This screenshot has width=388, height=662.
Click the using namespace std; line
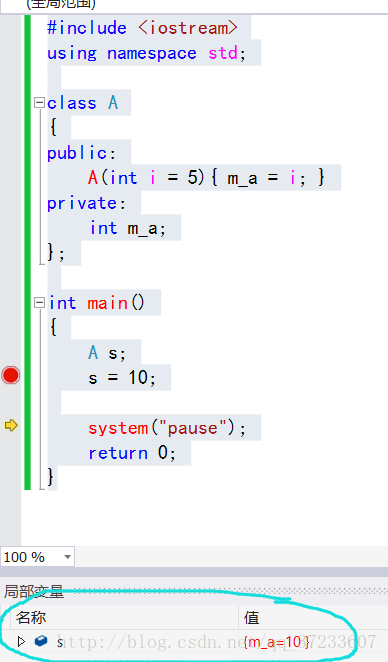click(x=147, y=53)
